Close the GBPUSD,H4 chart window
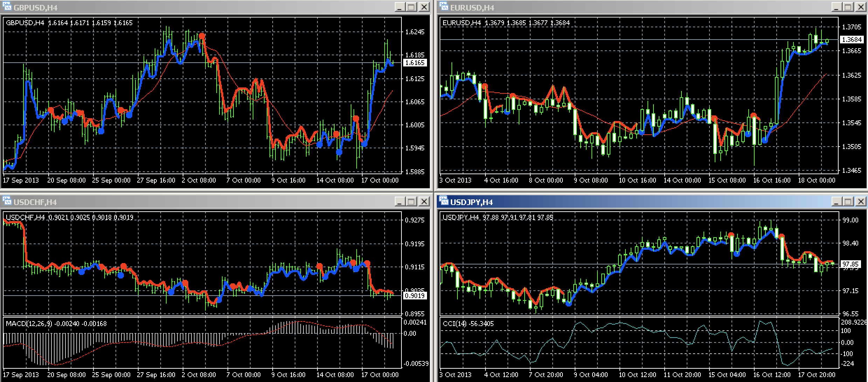Screen dimensions: 868x382 [x=424, y=7]
